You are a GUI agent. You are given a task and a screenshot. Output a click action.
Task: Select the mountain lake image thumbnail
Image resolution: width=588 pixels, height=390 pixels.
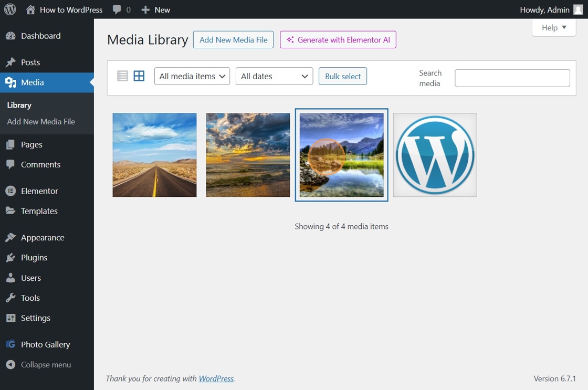(342, 155)
